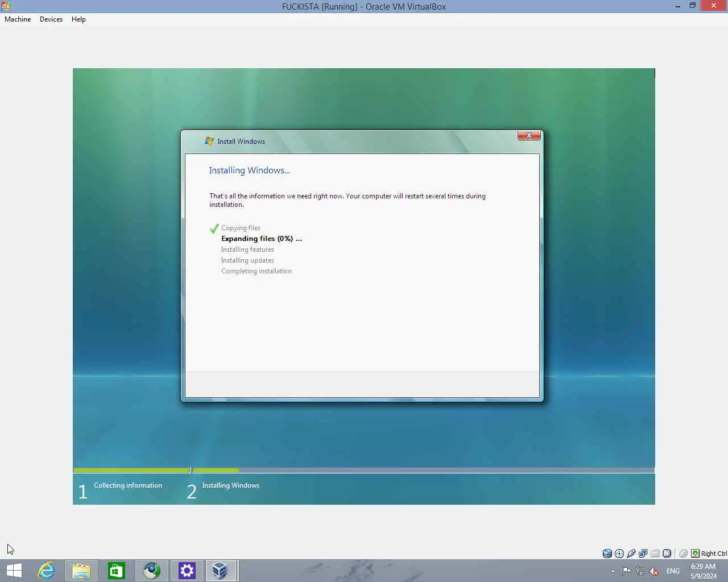Click the Installing Windows progress bar
728x582 pixels.
424,470
